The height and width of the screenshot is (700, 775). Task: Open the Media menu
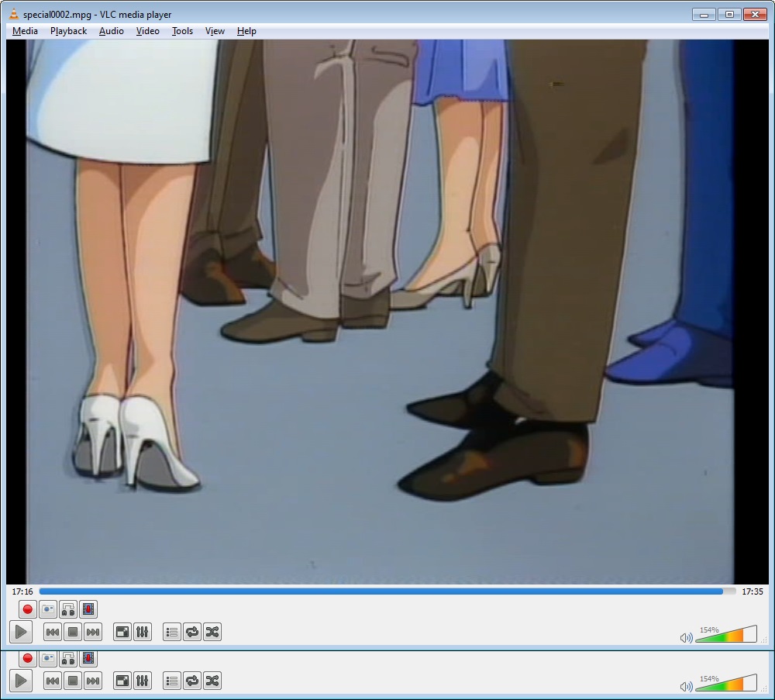pyautogui.click(x=26, y=31)
